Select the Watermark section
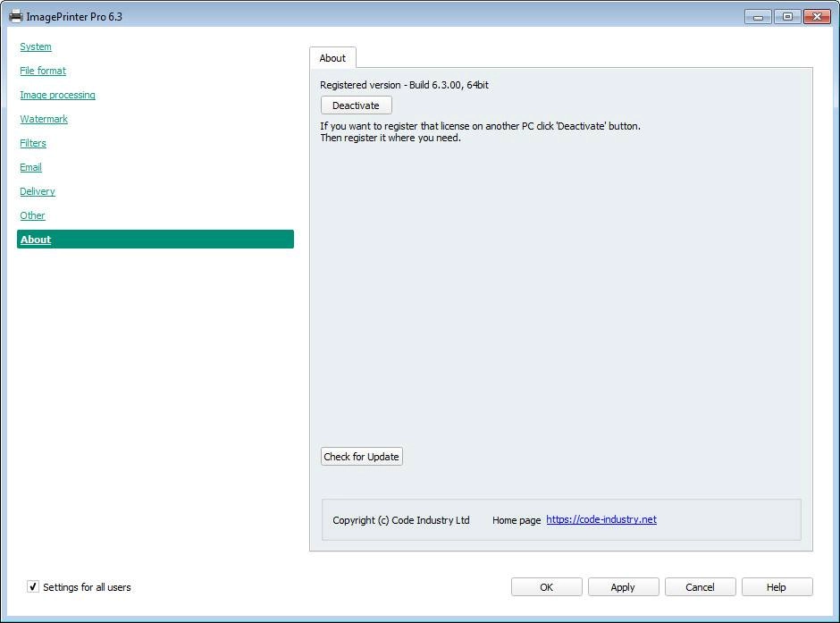This screenshot has height=623, width=840. point(44,119)
